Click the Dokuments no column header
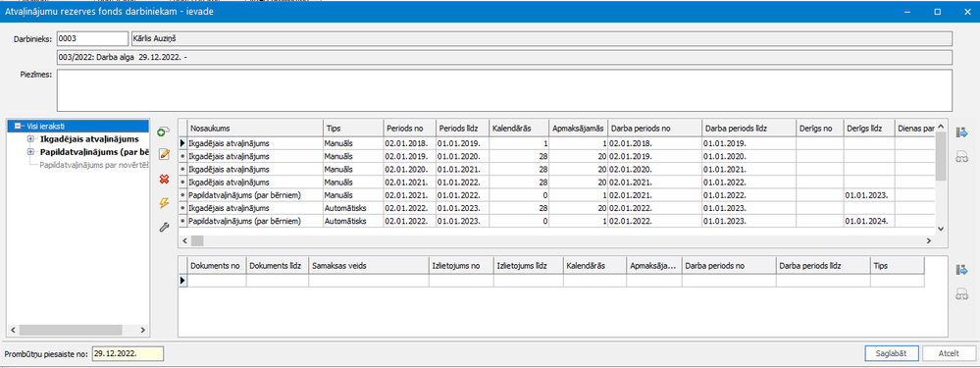The image size is (980, 368). 217,266
